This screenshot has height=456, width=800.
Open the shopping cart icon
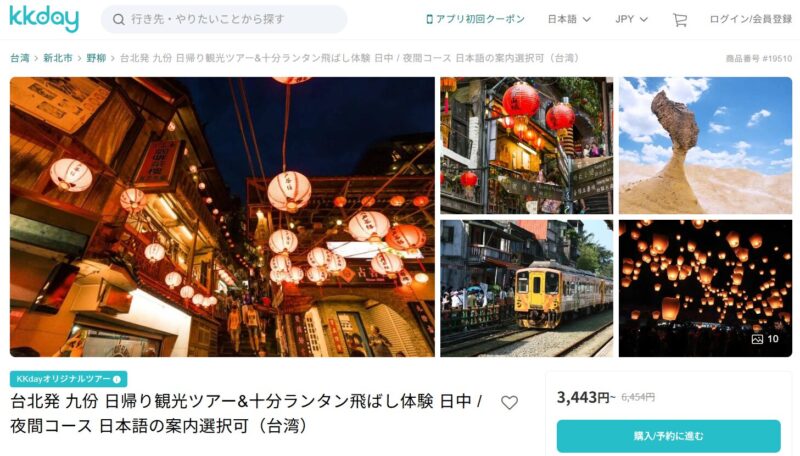[x=680, y=20]
